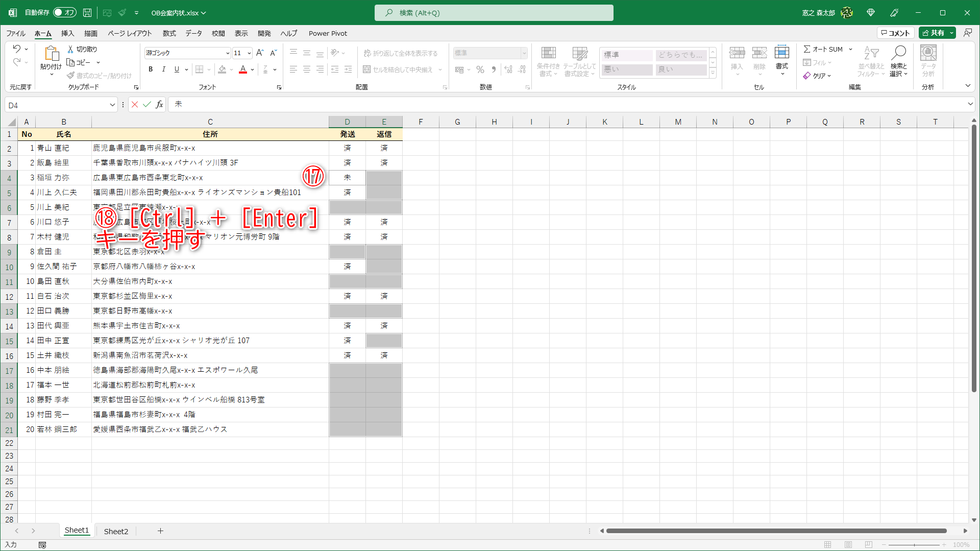Click the コメント button

tap(896, 33)
